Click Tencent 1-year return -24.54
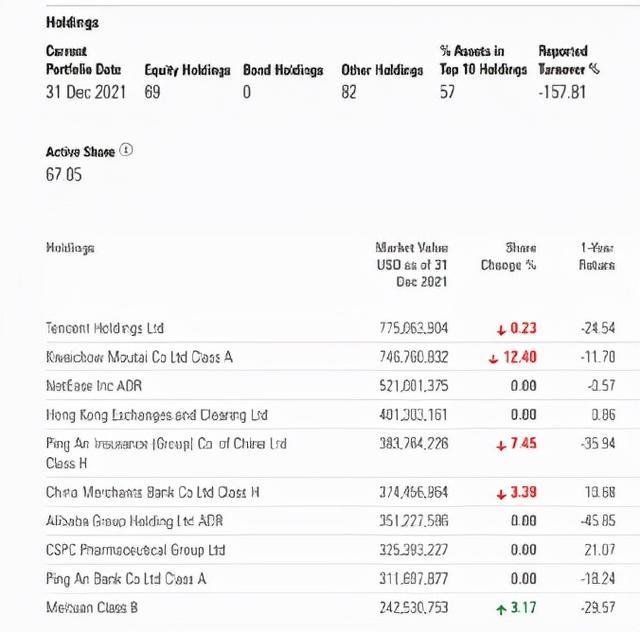 [x=598, y=328]
